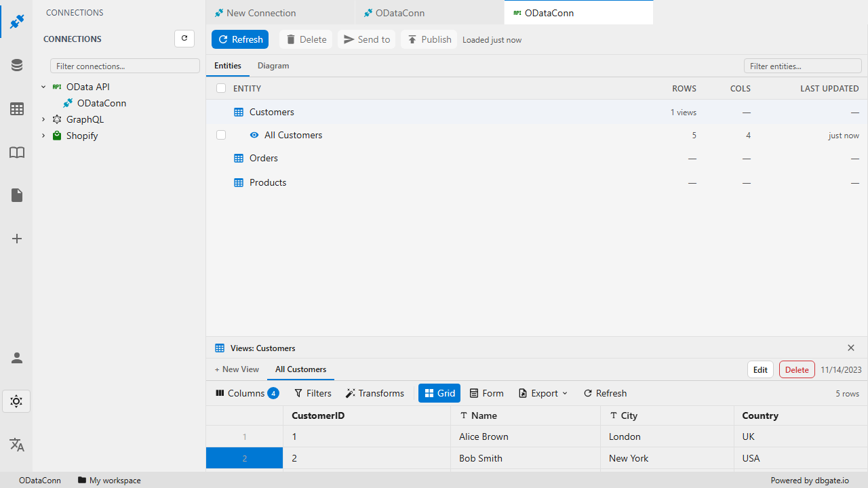Click the Edit view button
This screenshot has width=868, height=488.
760,369
